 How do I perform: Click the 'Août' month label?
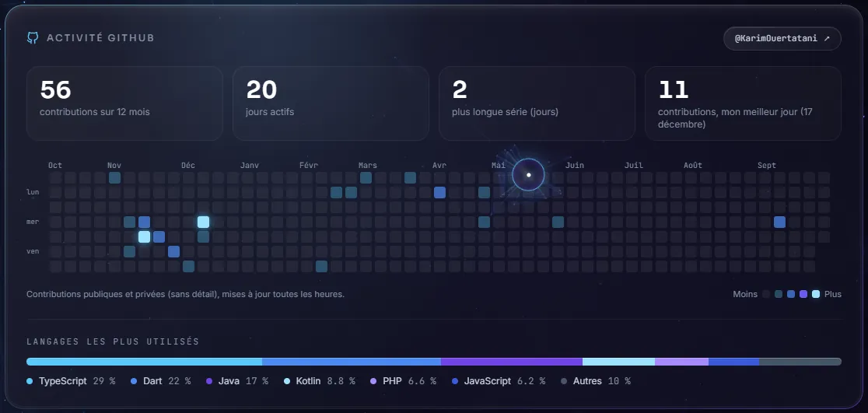point(692,166)
